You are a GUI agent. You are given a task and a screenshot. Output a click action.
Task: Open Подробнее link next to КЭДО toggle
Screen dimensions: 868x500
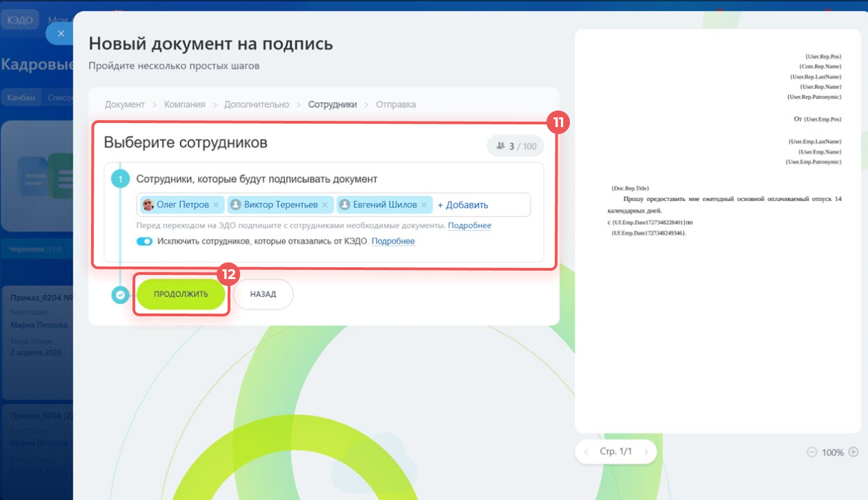[x=393, y=242]
